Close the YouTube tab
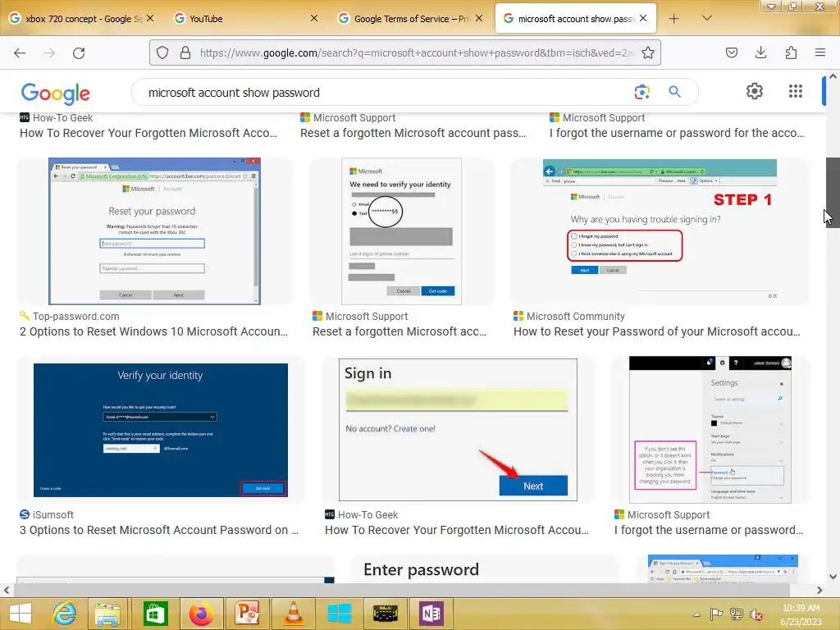This screenshot has height=630, width=840. click(x=314, y=18)
